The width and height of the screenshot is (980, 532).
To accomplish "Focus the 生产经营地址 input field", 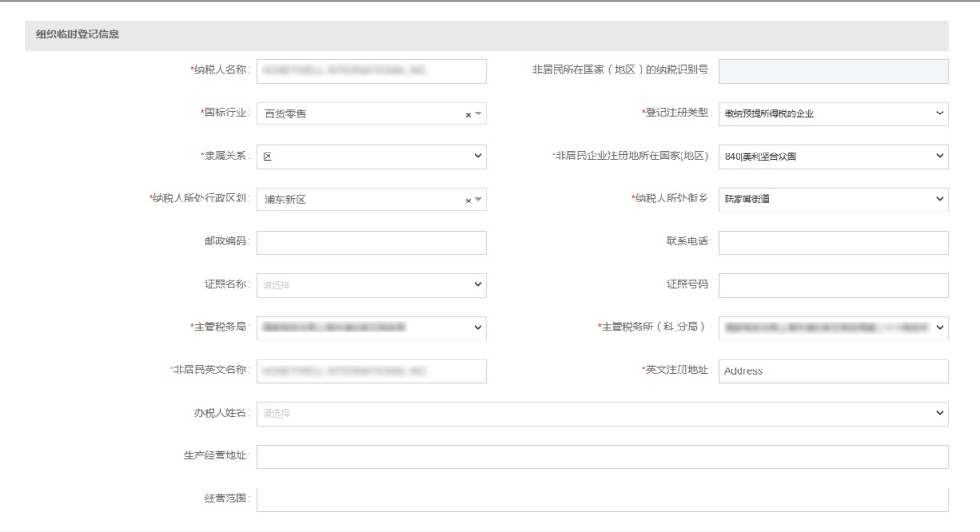I will click(602, 457).
